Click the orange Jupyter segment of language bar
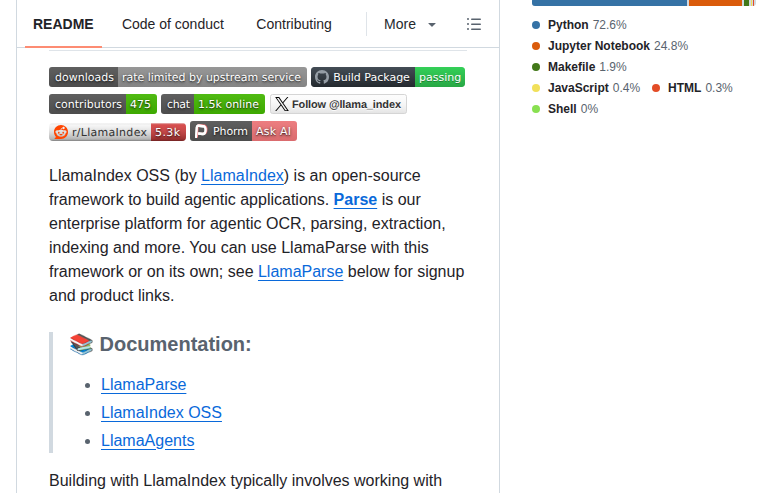The width and height of the screenshot is (780, 493). (x=715, y=2)
